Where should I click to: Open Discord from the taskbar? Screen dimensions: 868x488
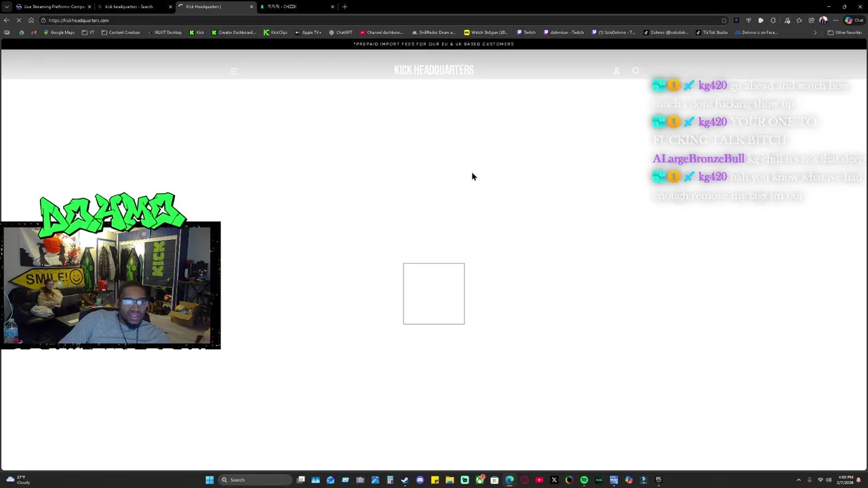pos(420,480)
